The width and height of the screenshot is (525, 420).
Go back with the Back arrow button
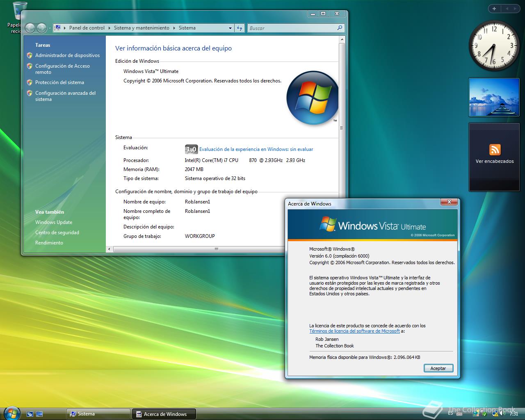(30, 28)
